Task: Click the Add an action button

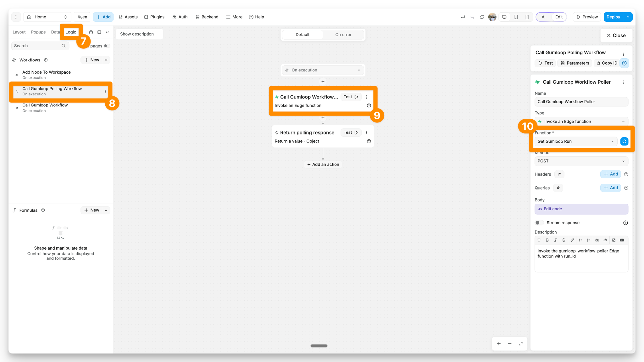Action: point(323,164)
